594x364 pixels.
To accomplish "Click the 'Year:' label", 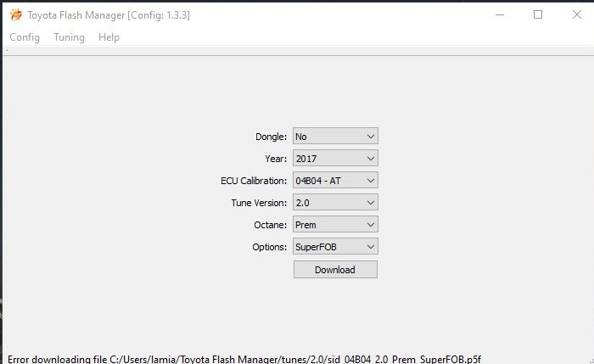I will pos(276,159).
